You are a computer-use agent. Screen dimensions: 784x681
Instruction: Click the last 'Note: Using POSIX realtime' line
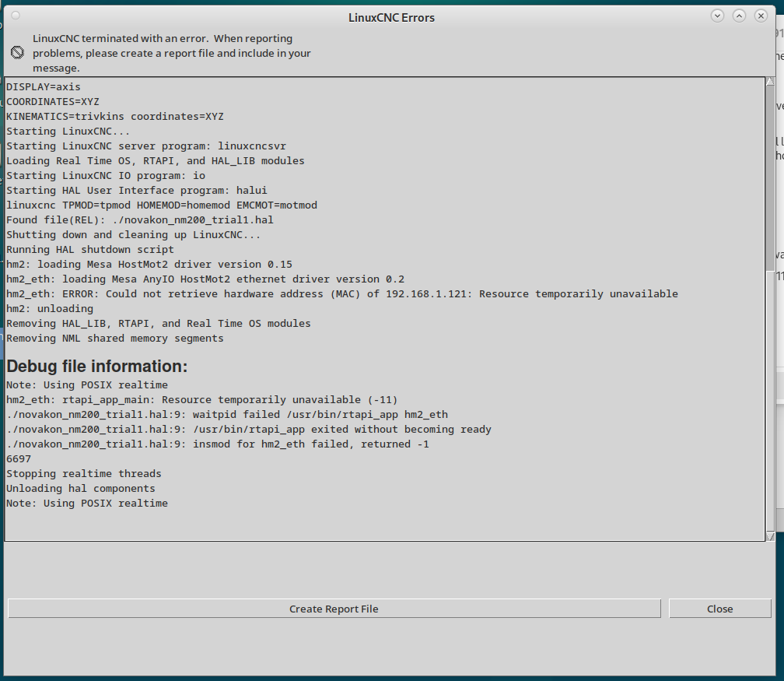pos(87,504)
